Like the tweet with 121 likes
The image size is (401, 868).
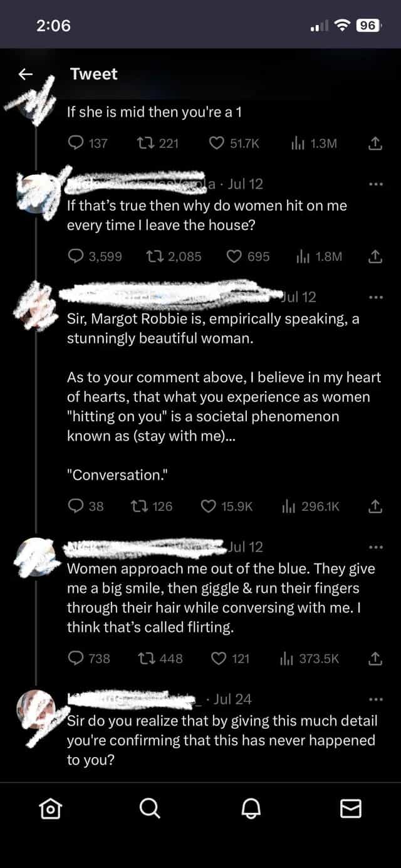pos(219,658)
